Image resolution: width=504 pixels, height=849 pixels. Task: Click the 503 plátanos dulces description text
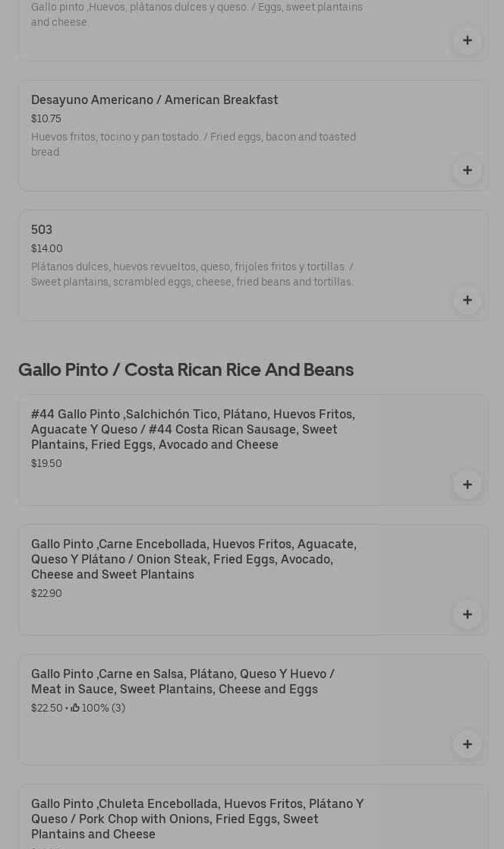tap(192, 274)
